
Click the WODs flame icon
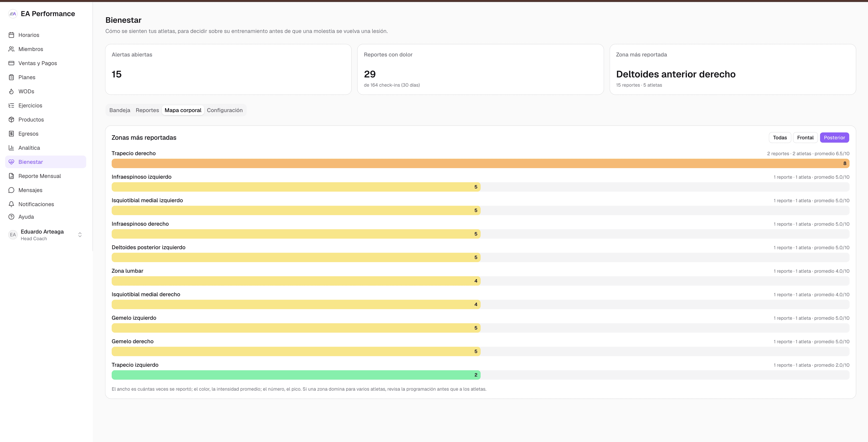coord(12,92)
